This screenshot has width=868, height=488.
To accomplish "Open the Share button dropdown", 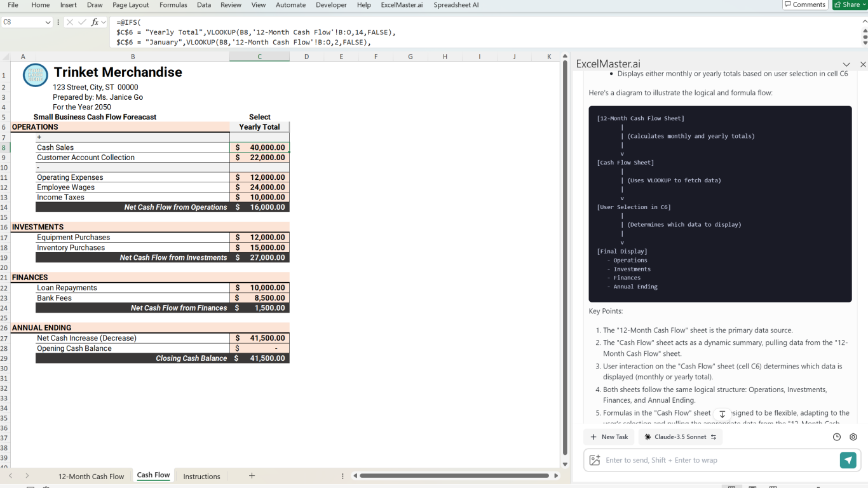I will [x=865, y=4].
